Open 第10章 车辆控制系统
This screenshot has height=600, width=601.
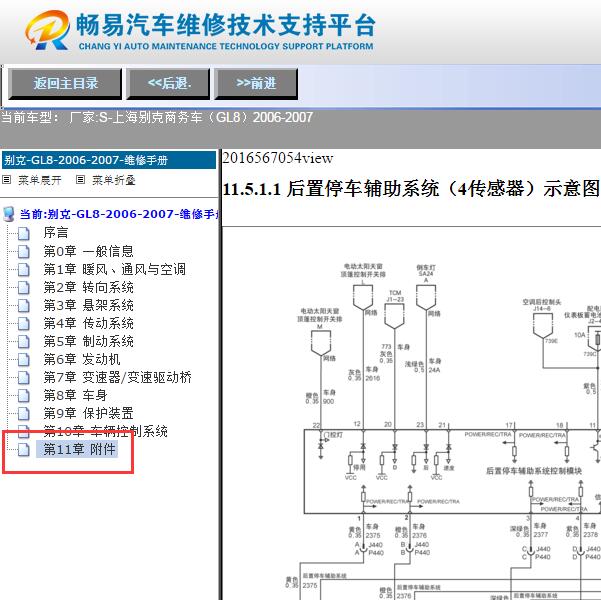[106, 431]
